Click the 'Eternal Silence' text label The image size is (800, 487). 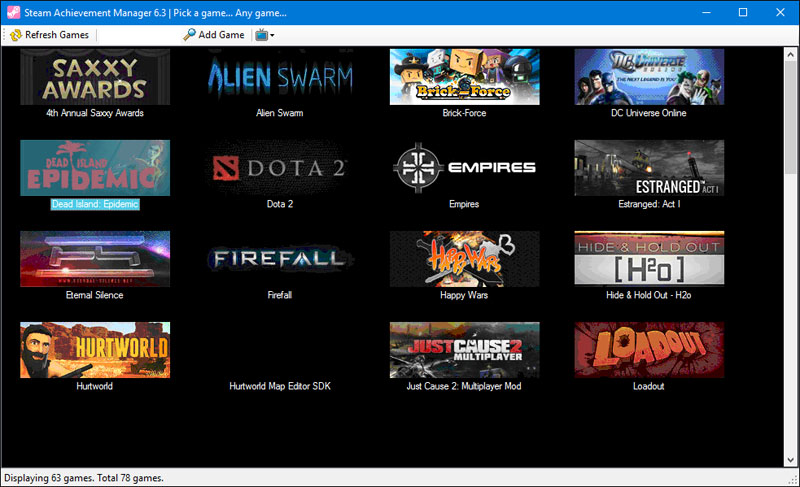point(95,295)
